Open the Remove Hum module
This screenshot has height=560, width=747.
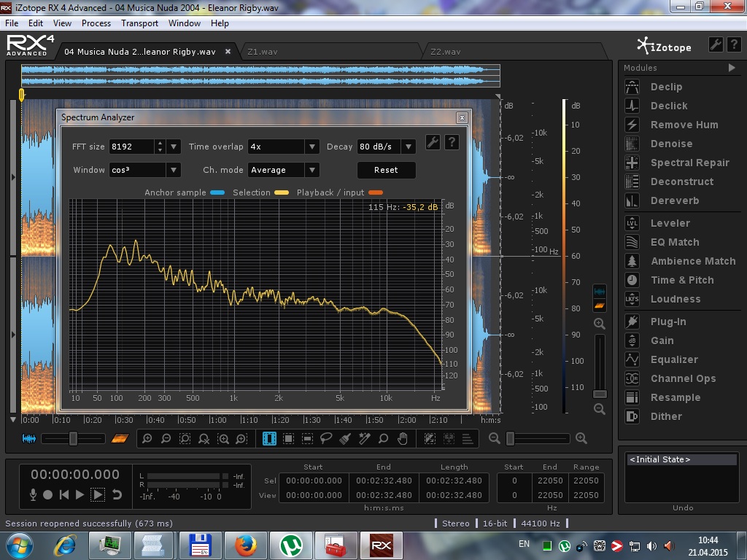[x=684, y=125]
